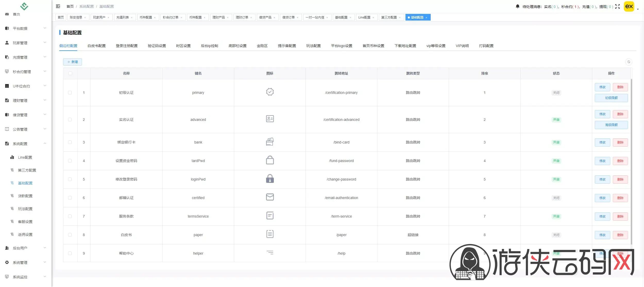Open the 验证码设置 tab
Screen dimensions: 644x287
click(157, 46)
